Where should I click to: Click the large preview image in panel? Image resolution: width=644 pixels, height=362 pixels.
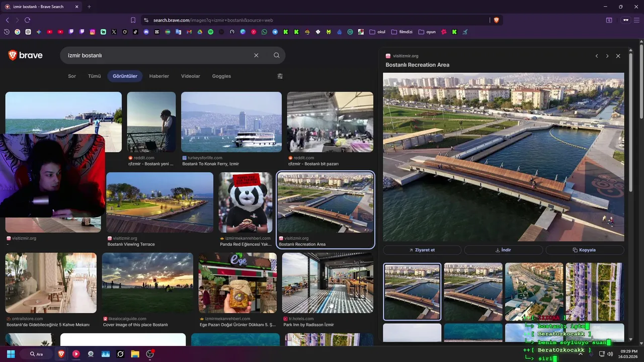[503, 157]
